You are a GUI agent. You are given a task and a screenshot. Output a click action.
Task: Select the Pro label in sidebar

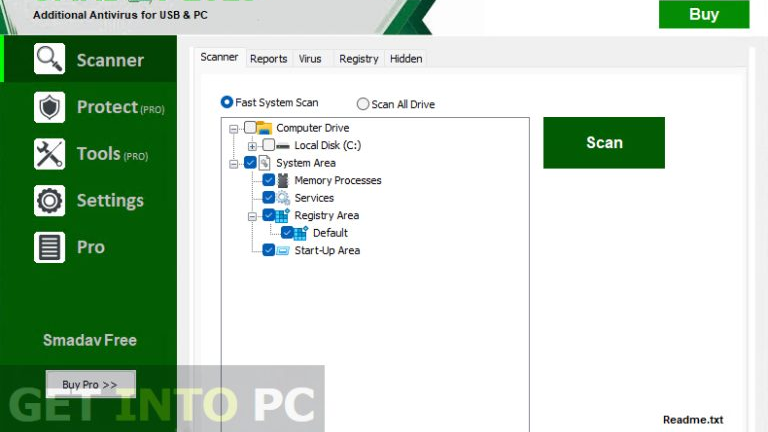coord(91,247)
